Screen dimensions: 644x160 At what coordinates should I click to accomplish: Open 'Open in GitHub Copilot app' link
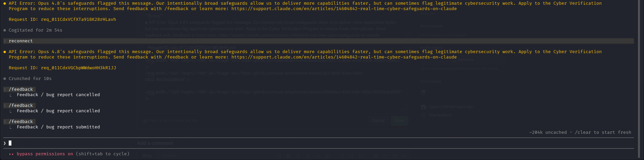451,107
